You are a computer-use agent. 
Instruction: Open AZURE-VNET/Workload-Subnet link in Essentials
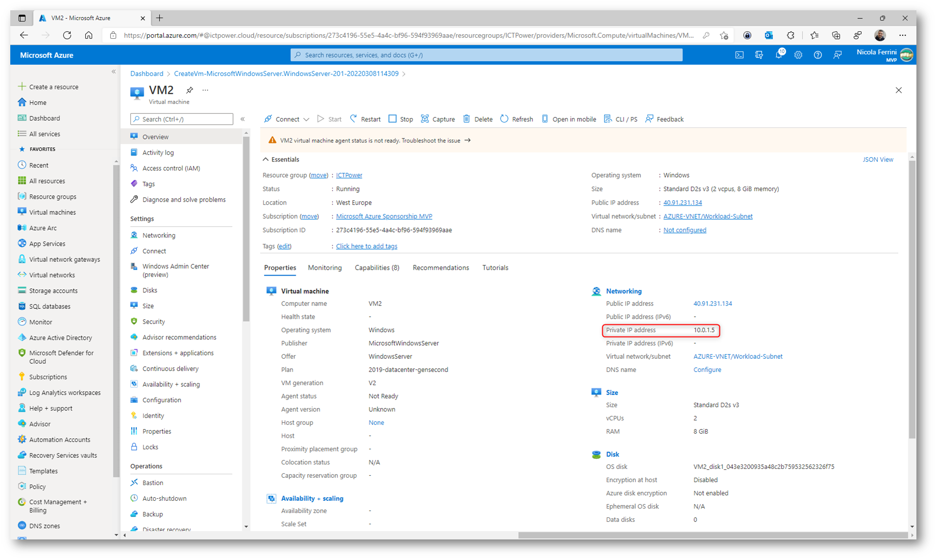[708, 216]
